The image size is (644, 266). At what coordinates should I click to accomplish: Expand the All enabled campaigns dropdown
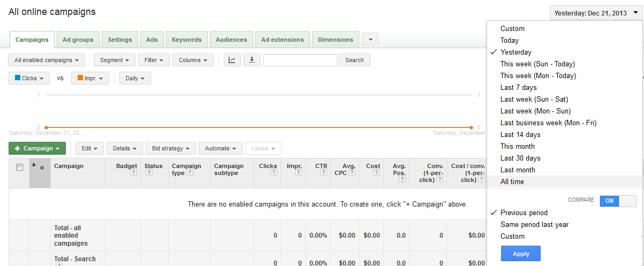click(x=49, y=60)
